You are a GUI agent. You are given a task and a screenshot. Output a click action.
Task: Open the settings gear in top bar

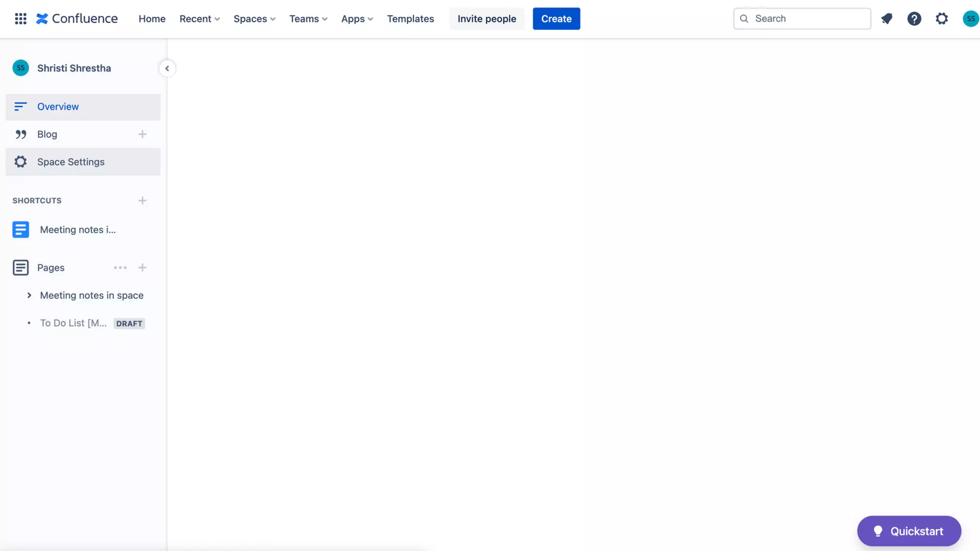(942, 19)
